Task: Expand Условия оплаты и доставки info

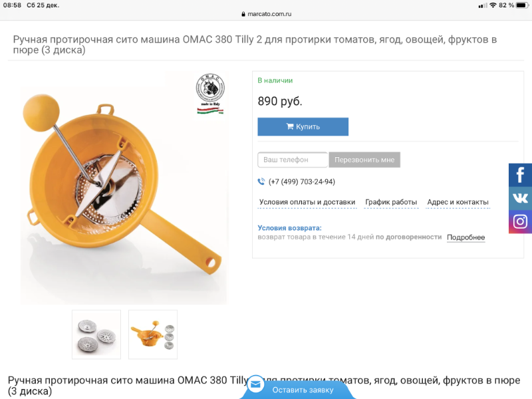Action: click(307, 202)
